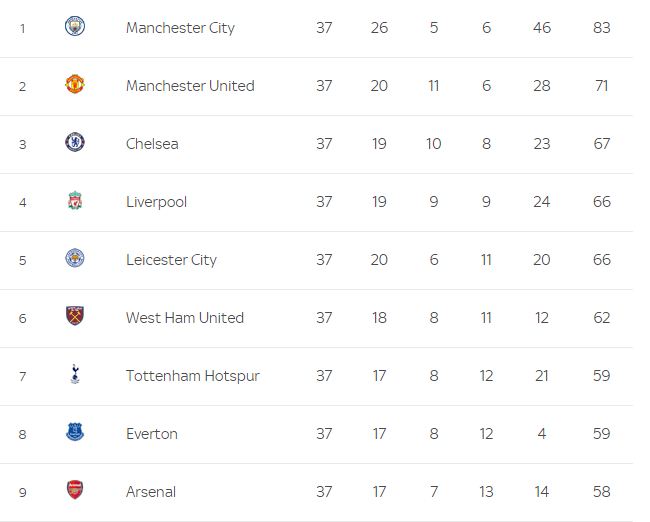Click the Chelsea club badge

(75, 143)
